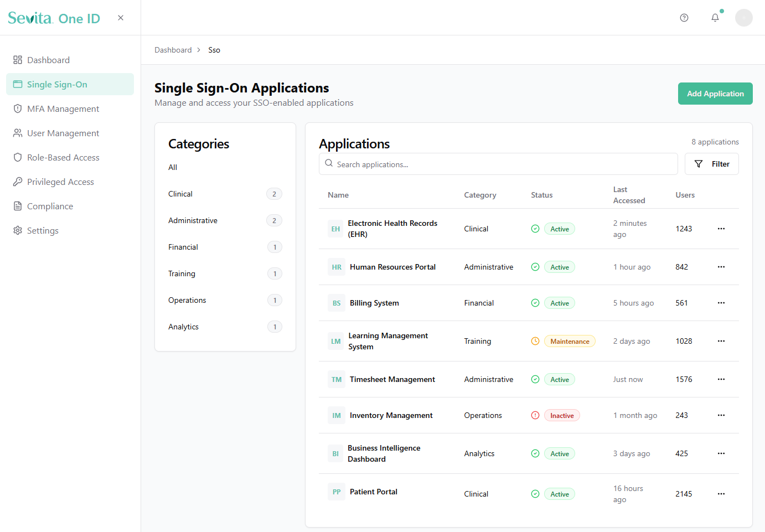The image size is (765, 532).
Task: Filter by Operations category
Action: tap(225, 300)
